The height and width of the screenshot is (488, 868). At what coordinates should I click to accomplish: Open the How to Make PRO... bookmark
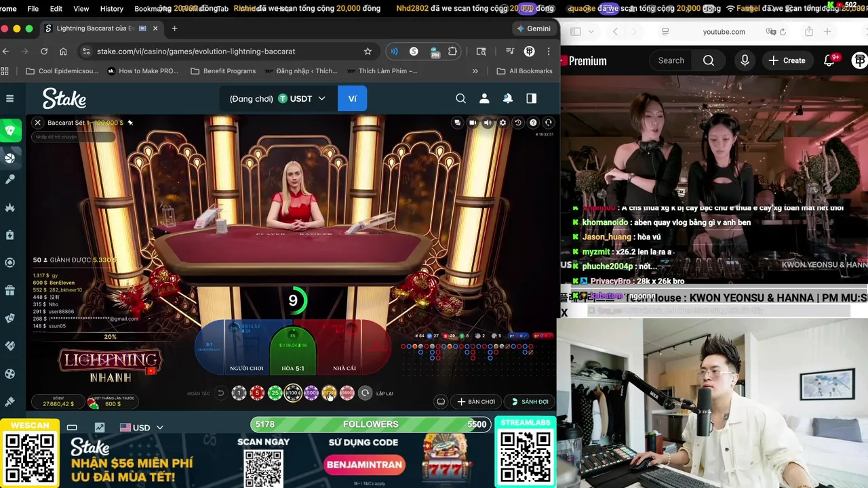click(x=142, y=70)
